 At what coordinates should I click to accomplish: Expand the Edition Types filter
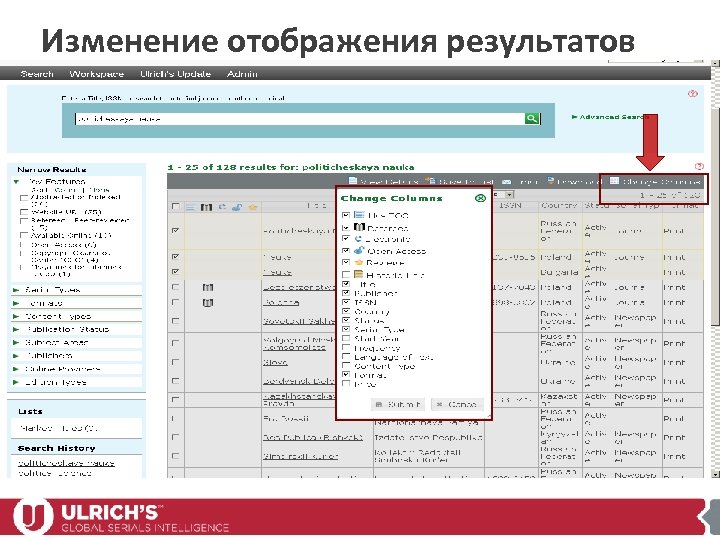click(16, 382)
